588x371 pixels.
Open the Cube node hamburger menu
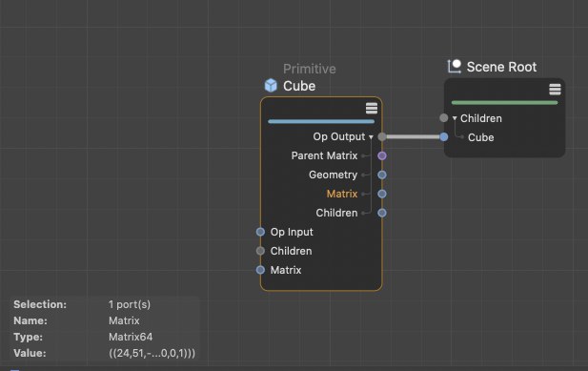372,108
